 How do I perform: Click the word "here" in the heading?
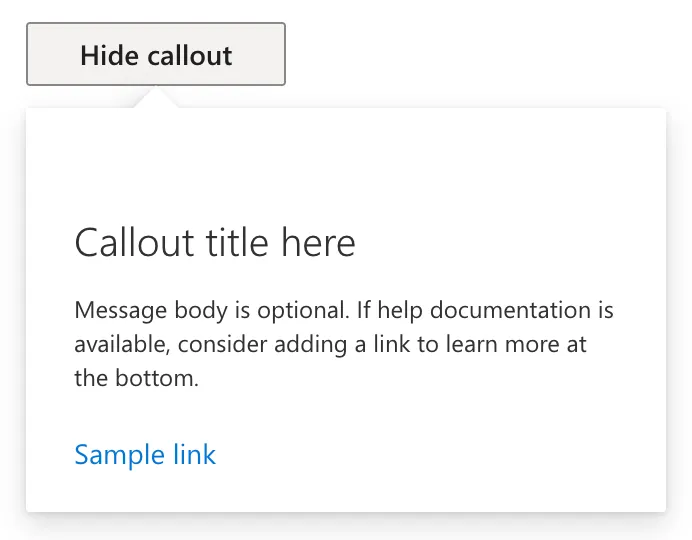[318, 243]
